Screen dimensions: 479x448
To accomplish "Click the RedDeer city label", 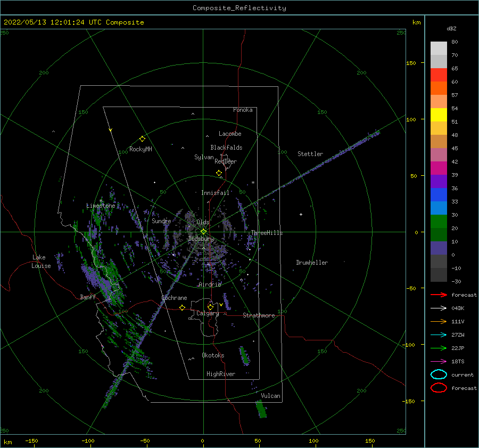I will tap(226, 161).
